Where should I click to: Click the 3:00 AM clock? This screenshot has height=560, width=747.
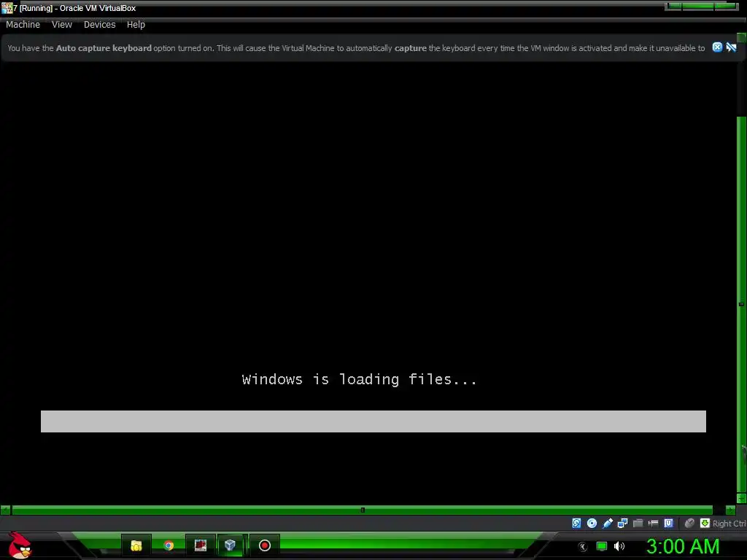point(683,546)
